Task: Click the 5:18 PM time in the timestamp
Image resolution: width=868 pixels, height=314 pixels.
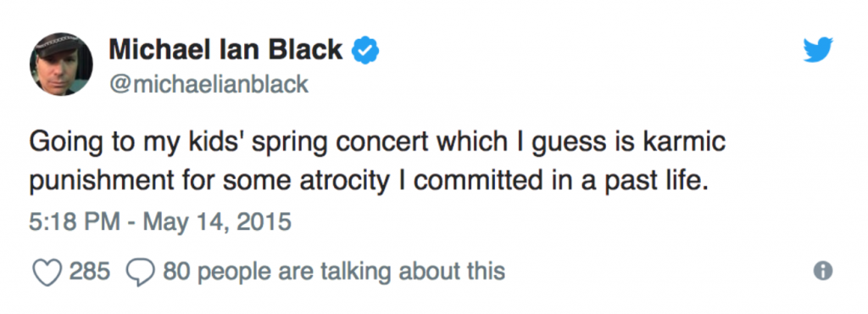Action: tap(75, 222)
